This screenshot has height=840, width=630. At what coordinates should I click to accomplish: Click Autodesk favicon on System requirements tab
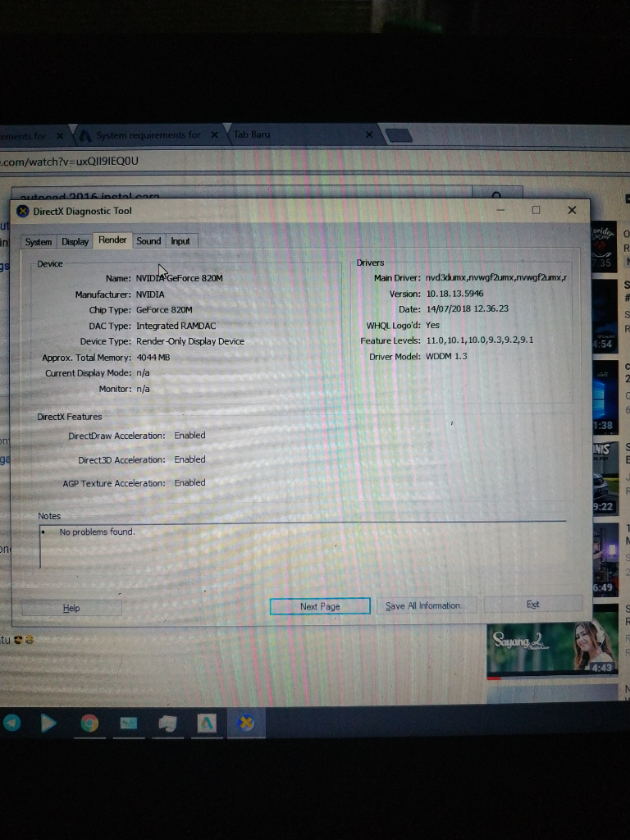click(85, 135)
